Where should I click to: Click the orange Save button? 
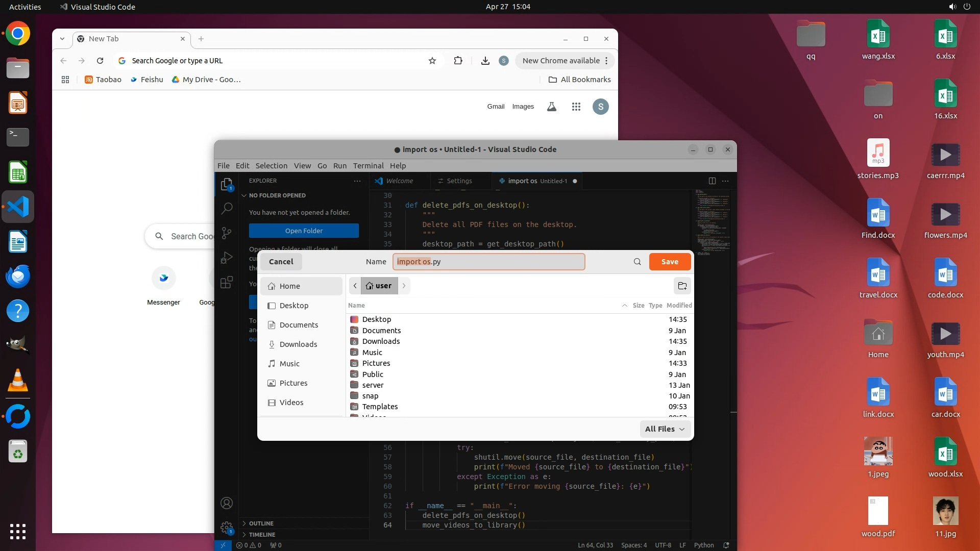[670, 262]
